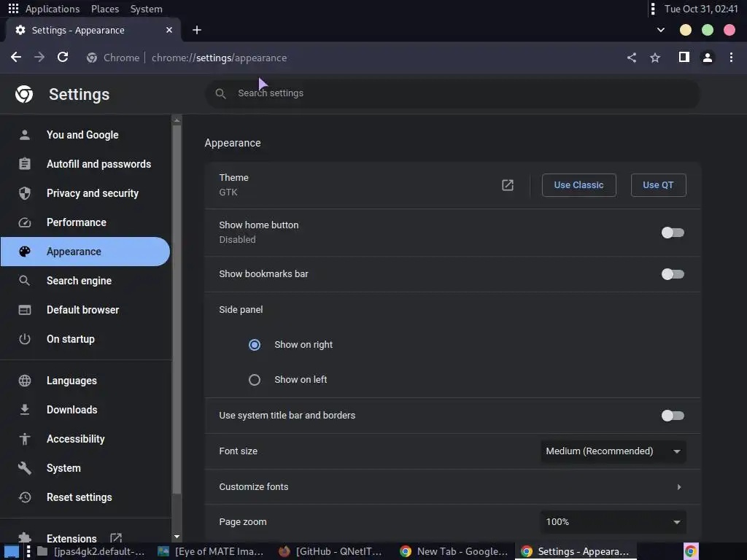Image resolution: width=747 pixels, height=560 pixels.
Task: Open the tab search chevron
Action: click(x=661, y=30)
